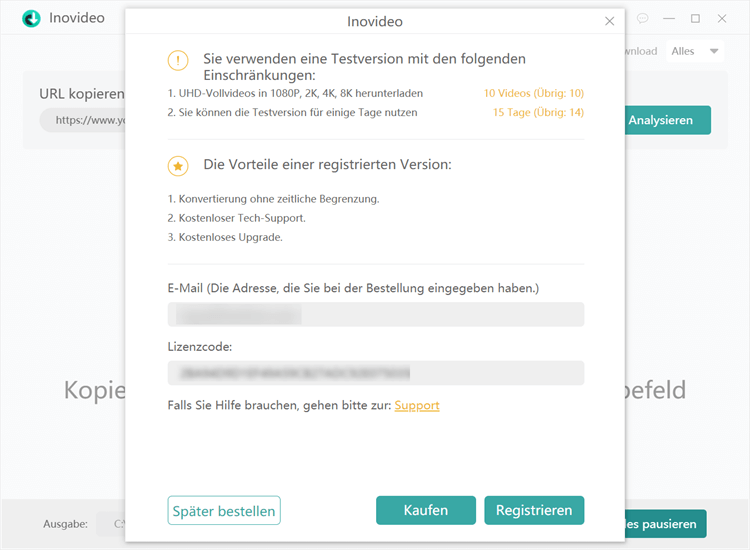Click the Später bestellen button
Image resolution: width=750 pixels, height=550 pixels.
click(x=224, y=510)
